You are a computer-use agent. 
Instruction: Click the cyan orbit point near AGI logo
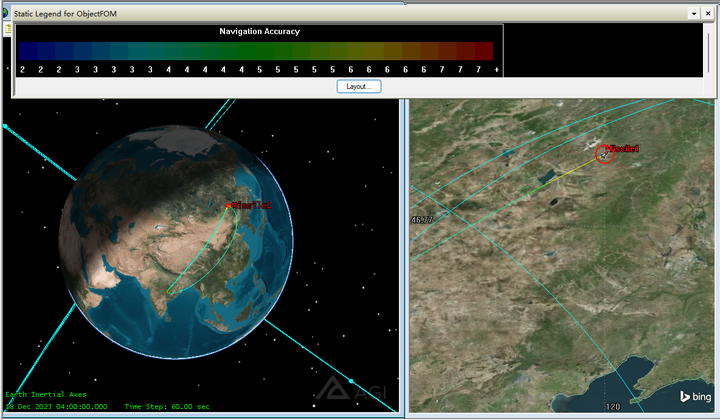point(351,381)
